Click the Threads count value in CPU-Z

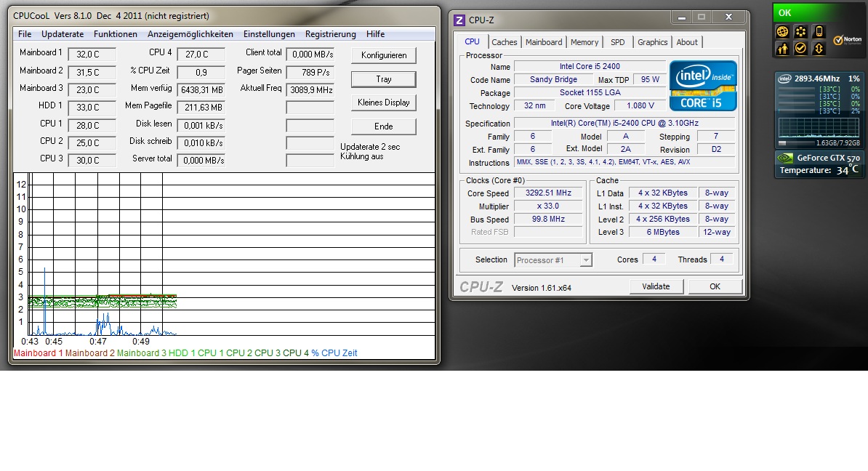coord(721,259)
